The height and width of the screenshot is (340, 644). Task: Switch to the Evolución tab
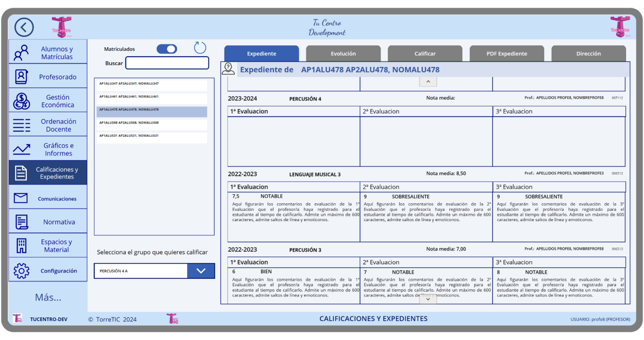[x=343, y=53]
